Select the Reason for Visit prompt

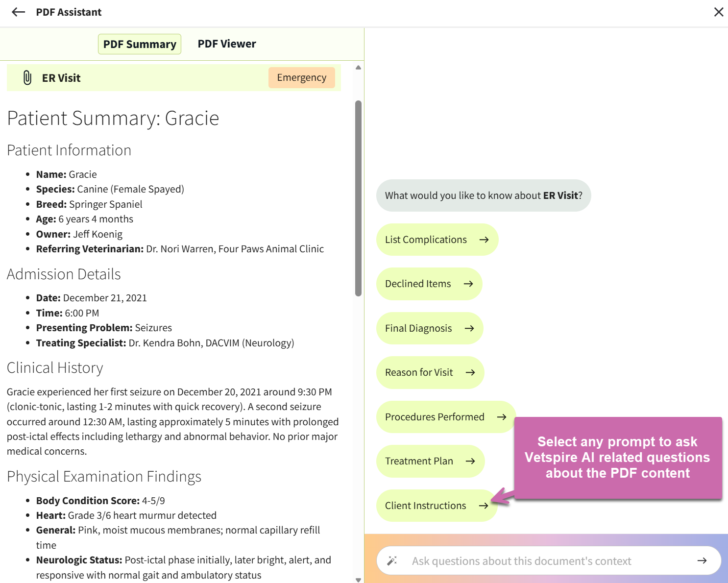430,372
